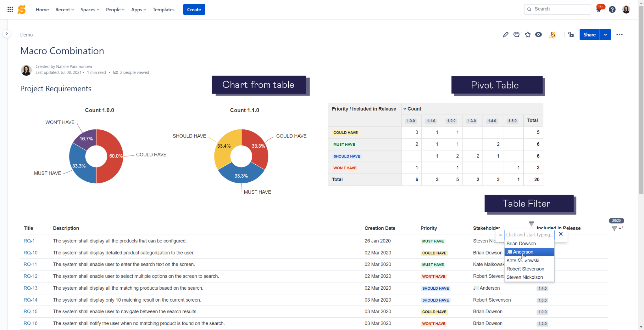Image resolution: width=644 pixels, height=330 pixels.
Task: Open the help question mark icon
Action: tap(612, 9)
